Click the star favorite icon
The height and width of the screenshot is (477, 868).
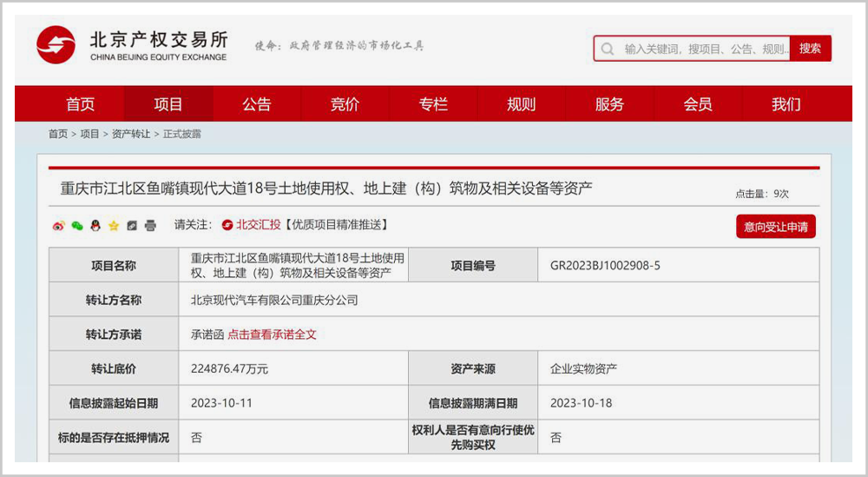[x=114, y=226]
